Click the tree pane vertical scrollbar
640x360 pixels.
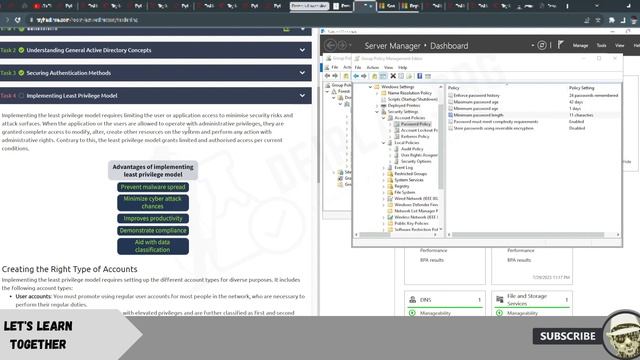coord(441,146)
